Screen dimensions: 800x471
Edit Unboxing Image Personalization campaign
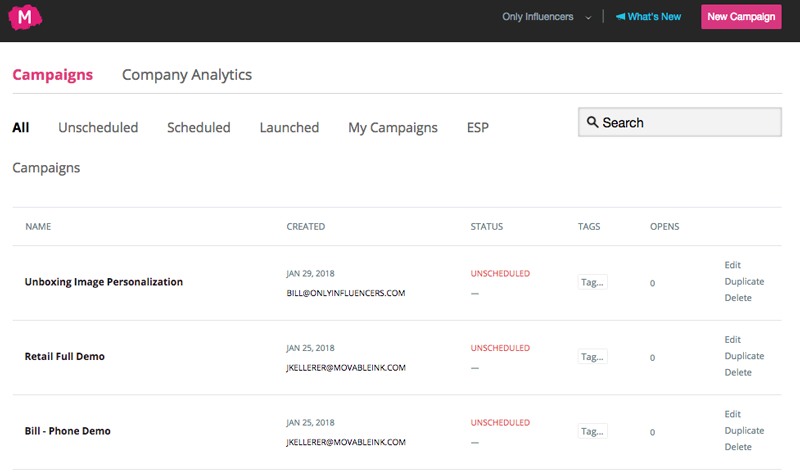coord(733,265)
